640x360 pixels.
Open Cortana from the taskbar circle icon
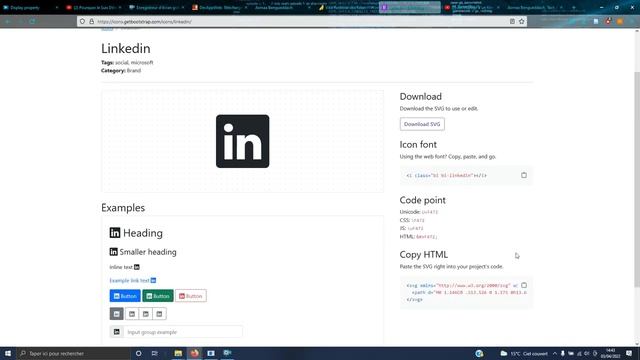[x=138, y=353]
